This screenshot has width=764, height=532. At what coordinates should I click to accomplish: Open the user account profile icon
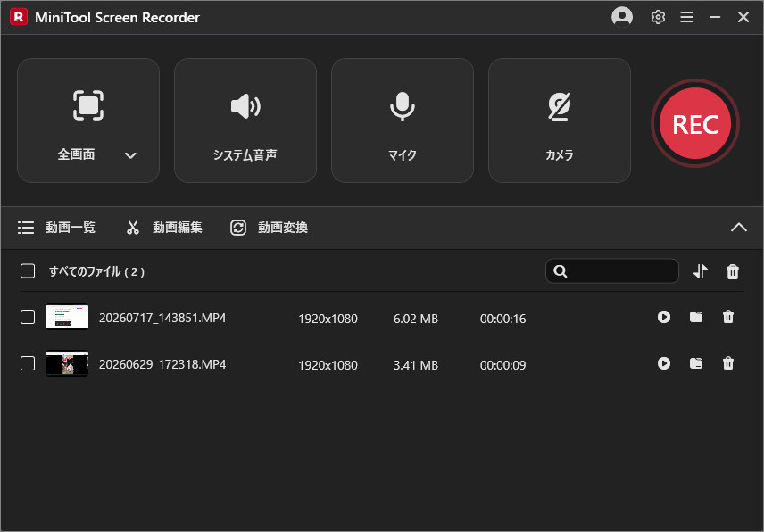click(x=622, y=17)
